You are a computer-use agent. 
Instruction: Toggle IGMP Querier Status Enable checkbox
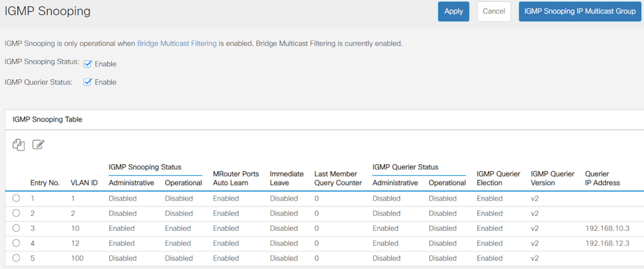coord(88,82)
